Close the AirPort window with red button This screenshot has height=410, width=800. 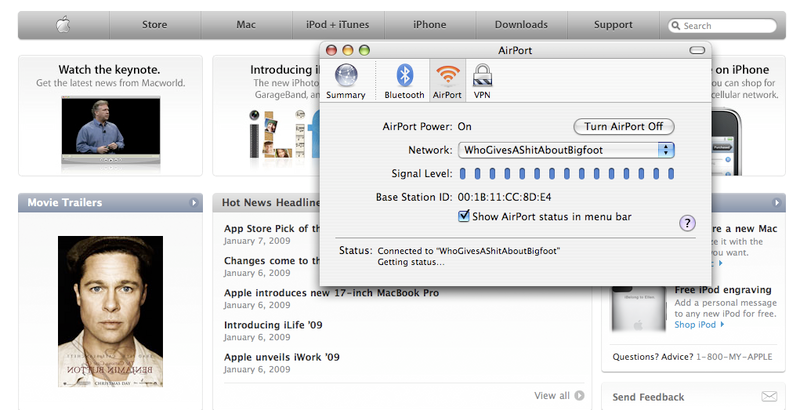coord(332,50)
